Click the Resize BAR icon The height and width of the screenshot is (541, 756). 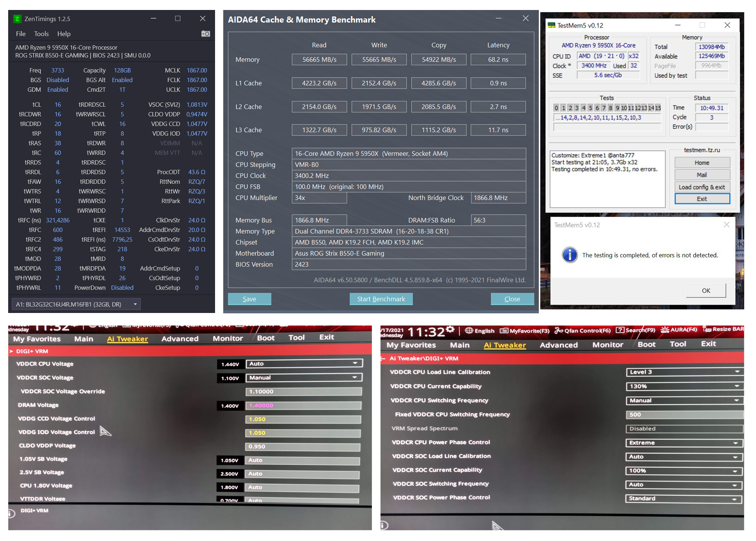pyautogui.click(x=706, y=329)
